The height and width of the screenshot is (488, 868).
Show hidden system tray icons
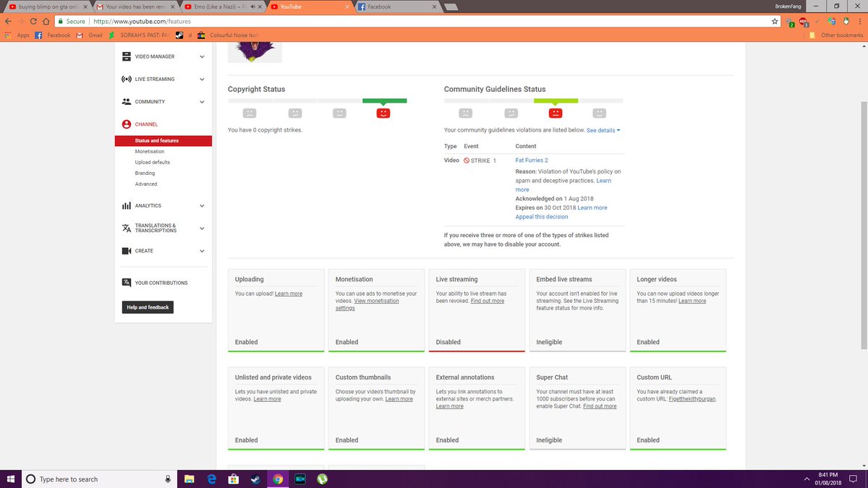807,479
